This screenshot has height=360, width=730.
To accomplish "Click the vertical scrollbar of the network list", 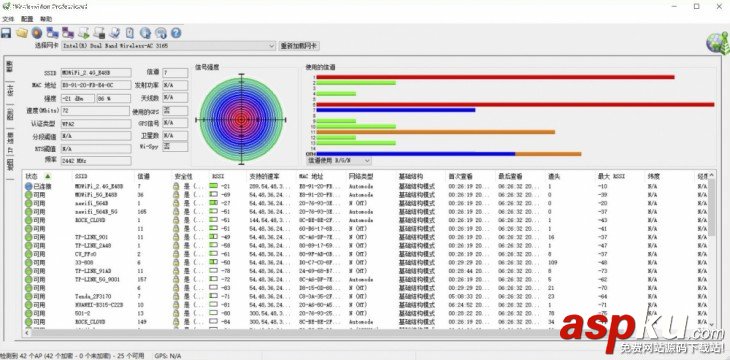I will 711,250.
